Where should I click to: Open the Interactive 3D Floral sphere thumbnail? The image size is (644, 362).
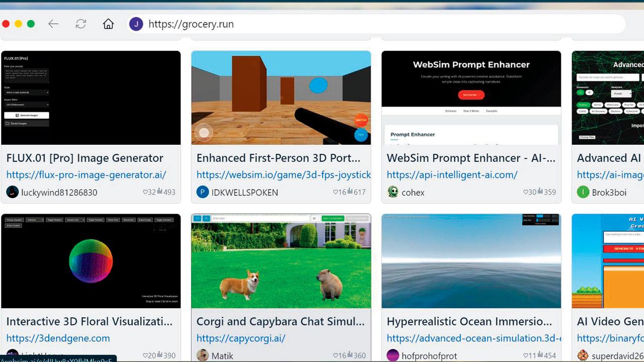(91, 261)
